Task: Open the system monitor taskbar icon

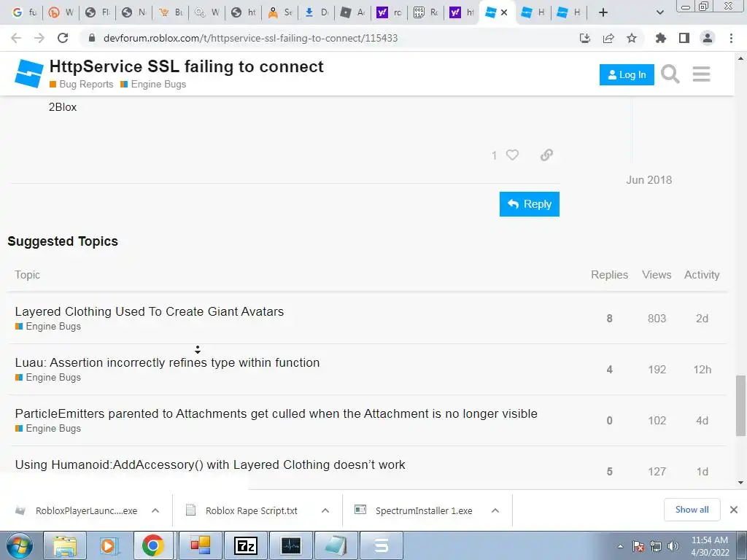Action: 291,545
